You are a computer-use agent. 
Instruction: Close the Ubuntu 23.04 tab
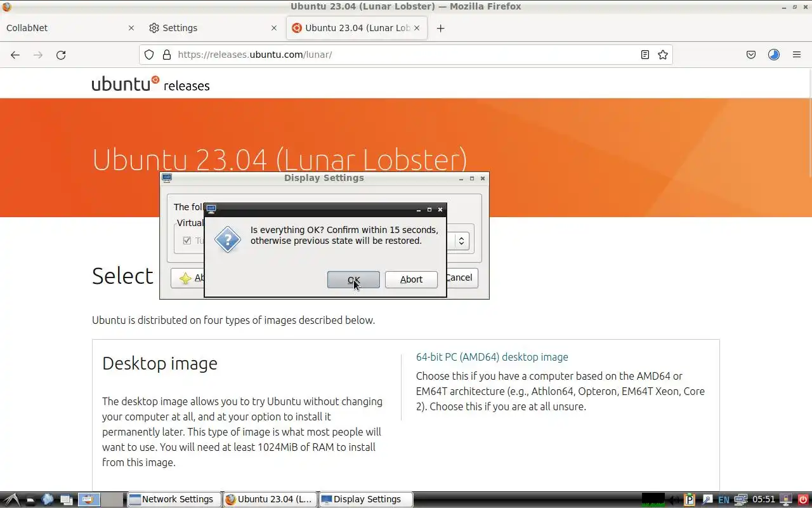coord(417,28)
